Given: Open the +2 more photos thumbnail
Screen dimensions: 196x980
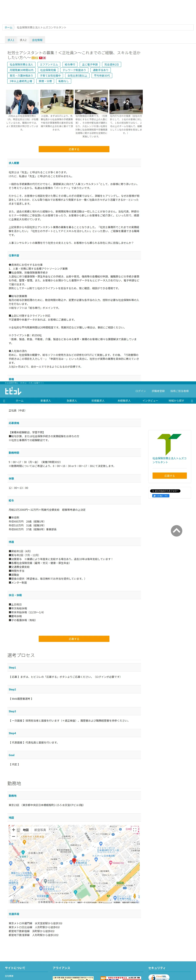Looking at the screenshot, I should (126, 102).
